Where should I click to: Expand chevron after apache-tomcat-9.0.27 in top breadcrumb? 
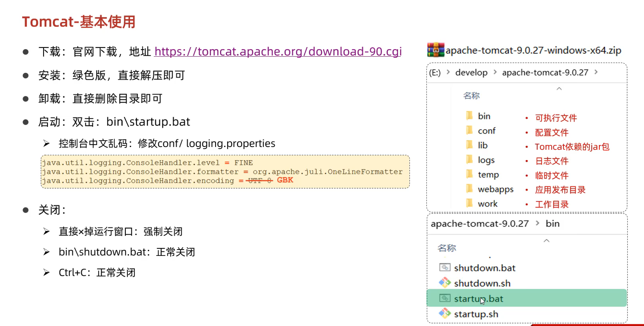596,72
